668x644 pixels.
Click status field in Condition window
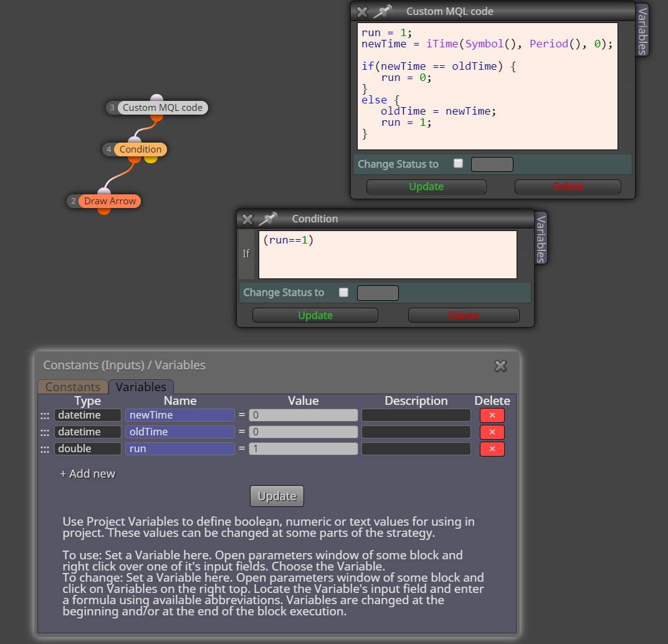click(x=378, y=293)
